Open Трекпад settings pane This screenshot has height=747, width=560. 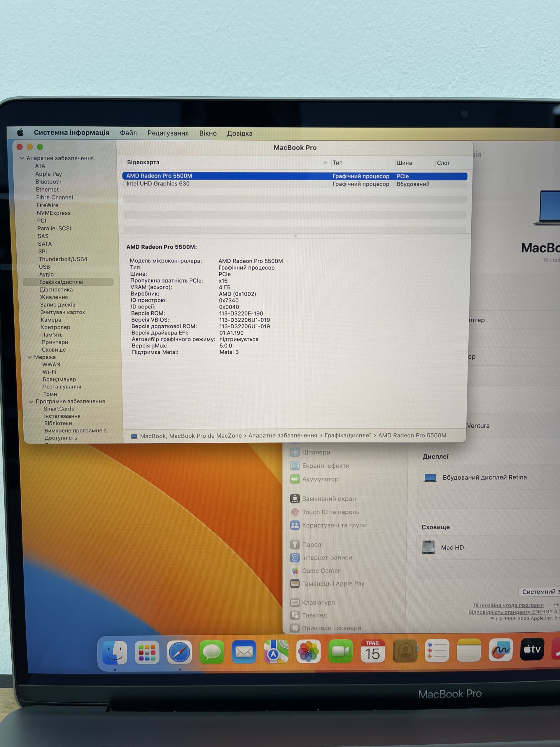309,615
